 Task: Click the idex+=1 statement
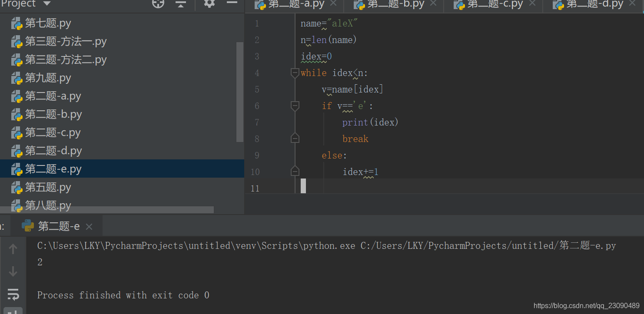point(361,172)
